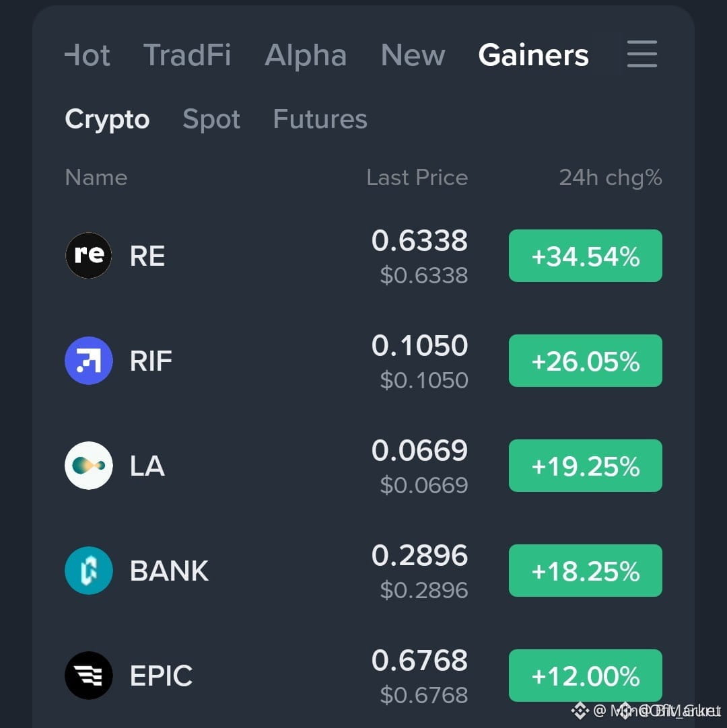Sort by Name column header
The height and width of the screenshot is (728, 727).
pyautogui.click(x=96, y=178)
